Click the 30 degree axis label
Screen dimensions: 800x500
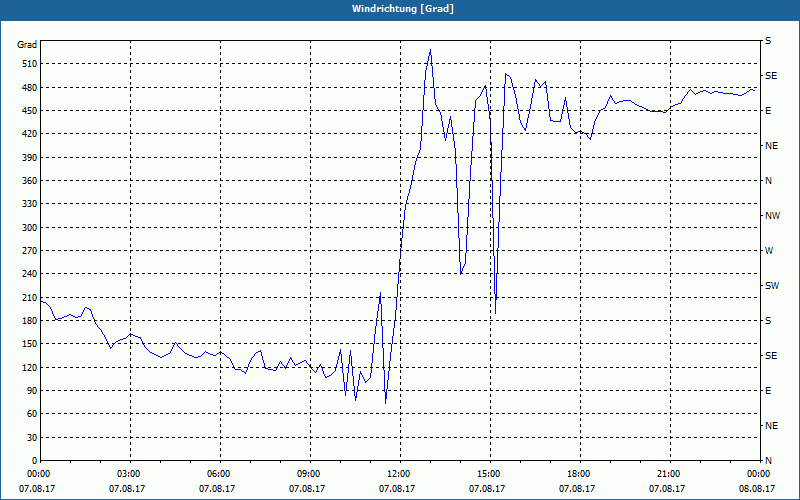30,438
